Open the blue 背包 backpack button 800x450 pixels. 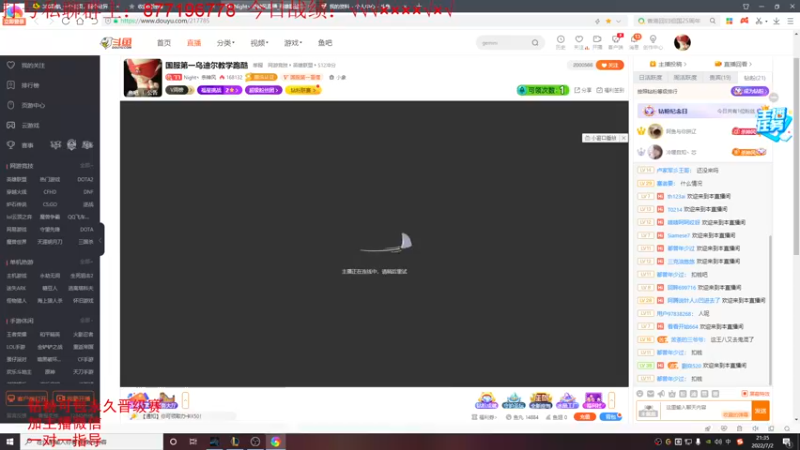pyautogui.click(x=611, y=417)
